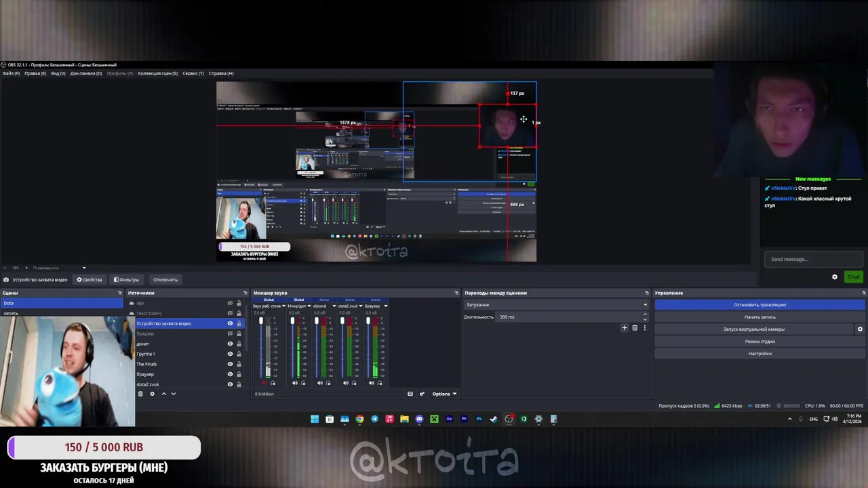Hide the dota2 zvuk source

(230, 384)
